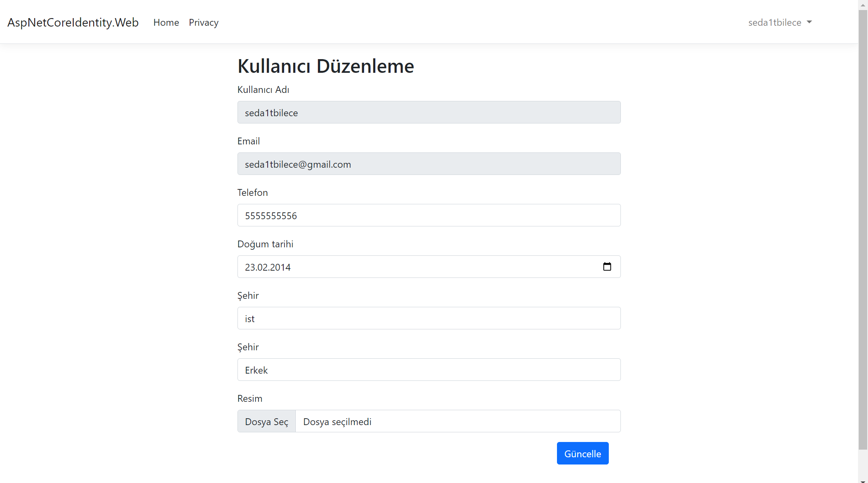
Task: Click the scrollbar up arrow
Action: (x=863, y=5)
